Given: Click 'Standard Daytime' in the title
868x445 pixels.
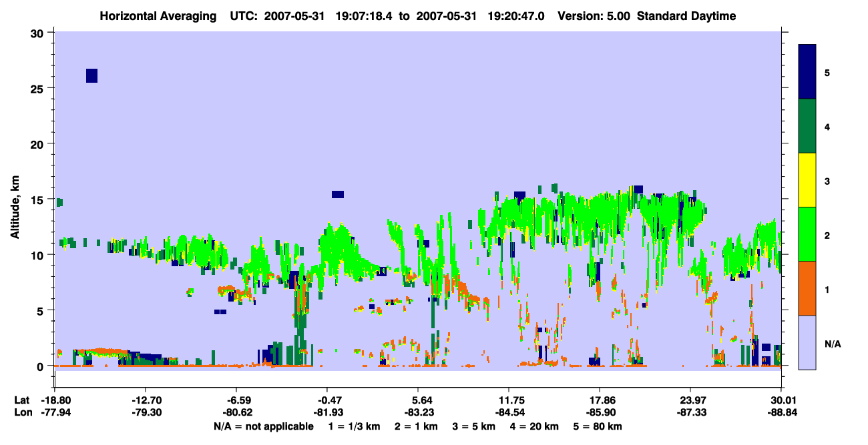Looking at the screenshot, I should pyautogui.click(x=686, y=16).
